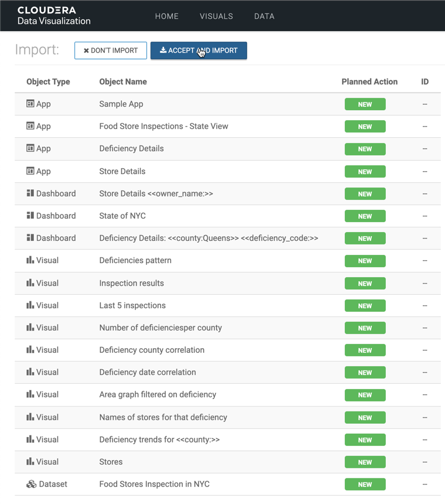Select Food Store Inspections - State View row
This screenshot has width=445, height=504.
point(163,126)
